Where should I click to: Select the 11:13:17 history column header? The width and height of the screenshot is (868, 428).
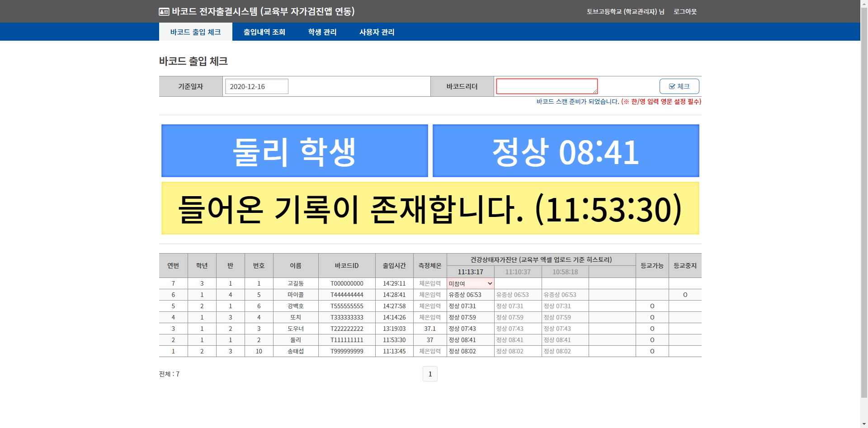470,272
